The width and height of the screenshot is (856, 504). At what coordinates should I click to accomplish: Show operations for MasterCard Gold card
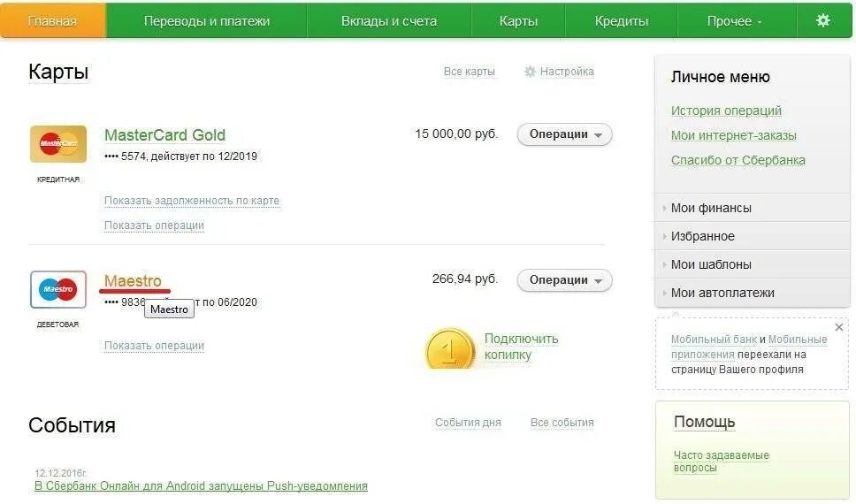click(x=154, y=225)
